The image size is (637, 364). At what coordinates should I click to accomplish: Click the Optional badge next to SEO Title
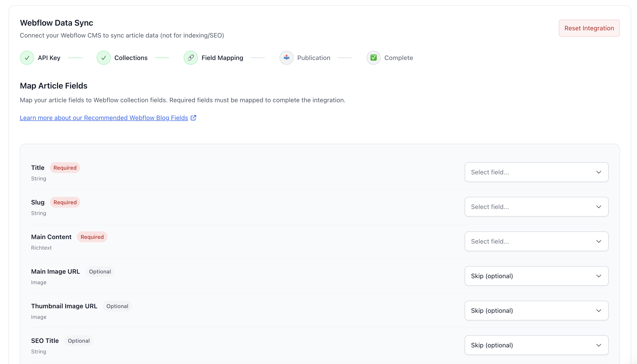(79, 340)
